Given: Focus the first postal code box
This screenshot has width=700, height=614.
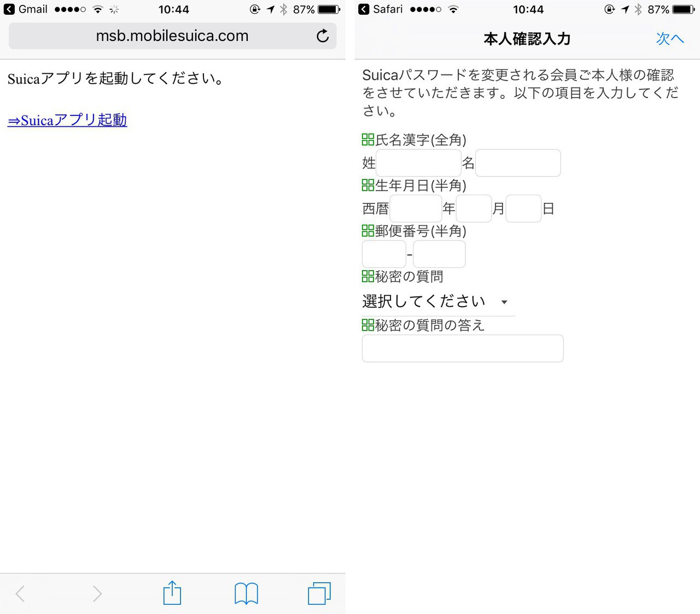Looking at the screenshot, I should [384, 254].
